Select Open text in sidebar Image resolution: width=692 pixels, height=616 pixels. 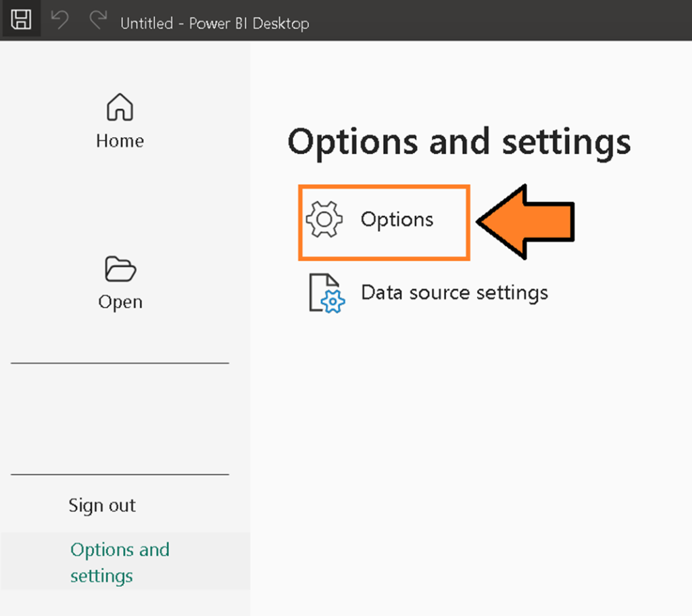[120, 302]
